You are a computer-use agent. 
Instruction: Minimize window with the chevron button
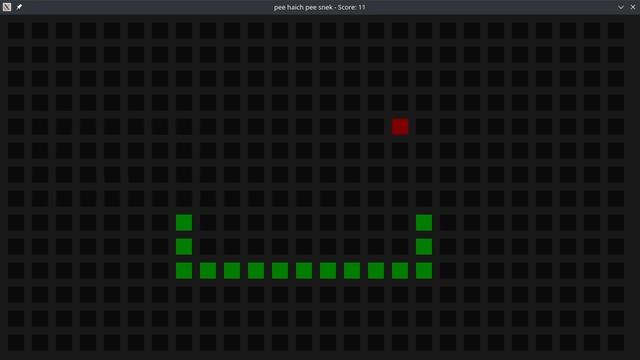[620, 7]
